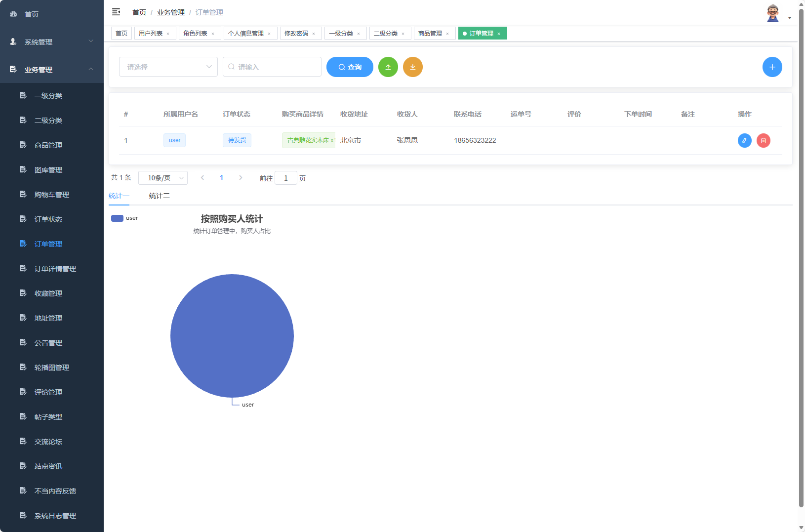Screen dimensions: 805x532
Task: Open the 10条/页 page size dropdown
Action: point(163,178)
